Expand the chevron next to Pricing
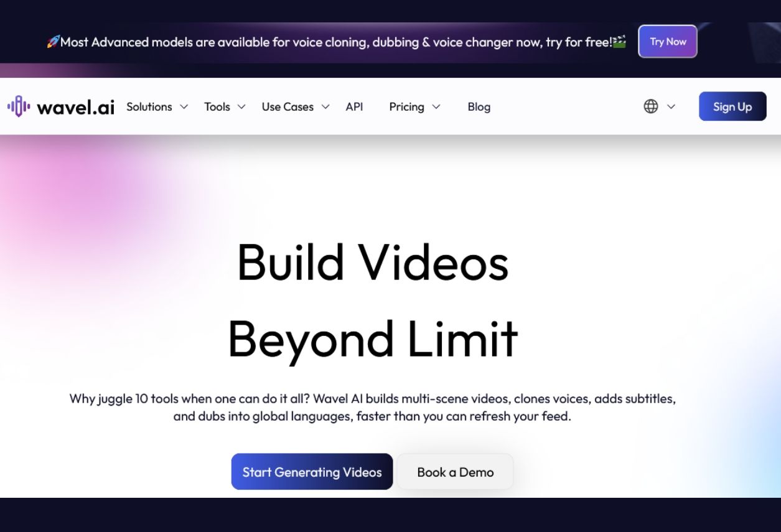Screen dimensions: 781x532 [436, 107]
